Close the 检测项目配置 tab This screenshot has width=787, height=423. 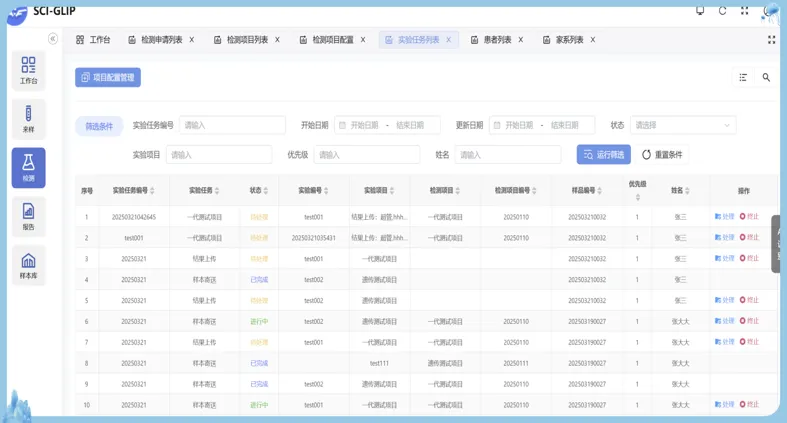(363, 40)
